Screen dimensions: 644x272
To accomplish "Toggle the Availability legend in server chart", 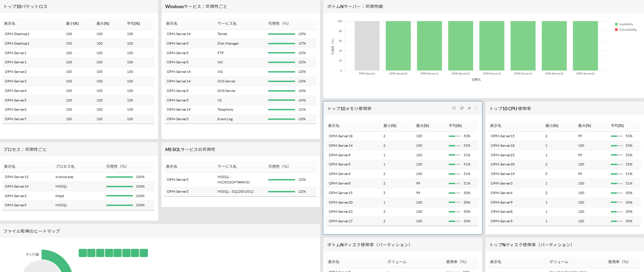I will click(624, 24).
